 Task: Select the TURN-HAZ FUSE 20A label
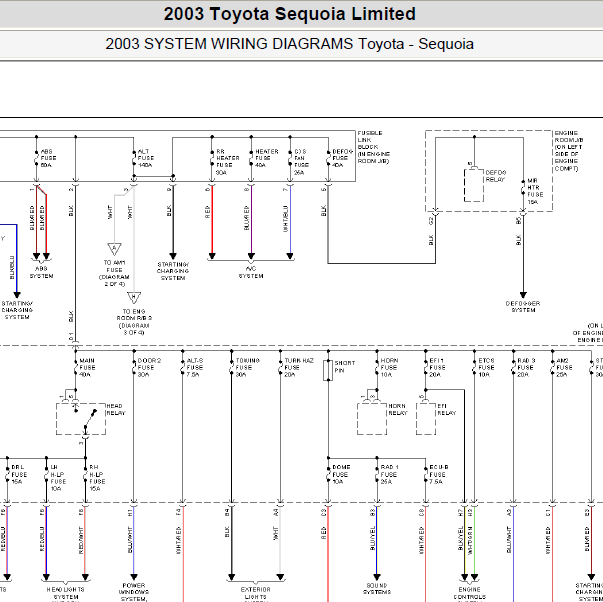click(299, 367)
